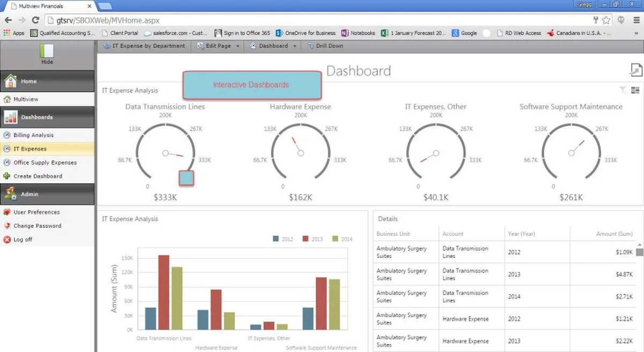Click the Notebooks OneNote bookmark
644x352 pixels.
tap(358, 33)
